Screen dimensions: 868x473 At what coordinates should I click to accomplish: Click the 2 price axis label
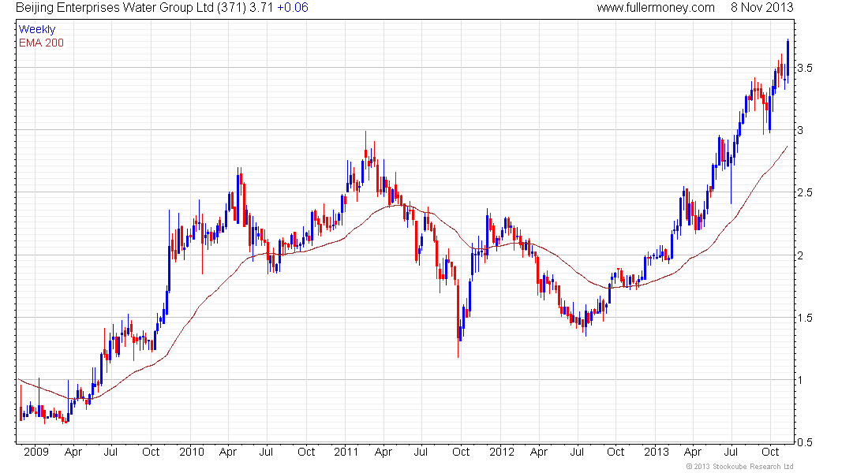(800, 255)
